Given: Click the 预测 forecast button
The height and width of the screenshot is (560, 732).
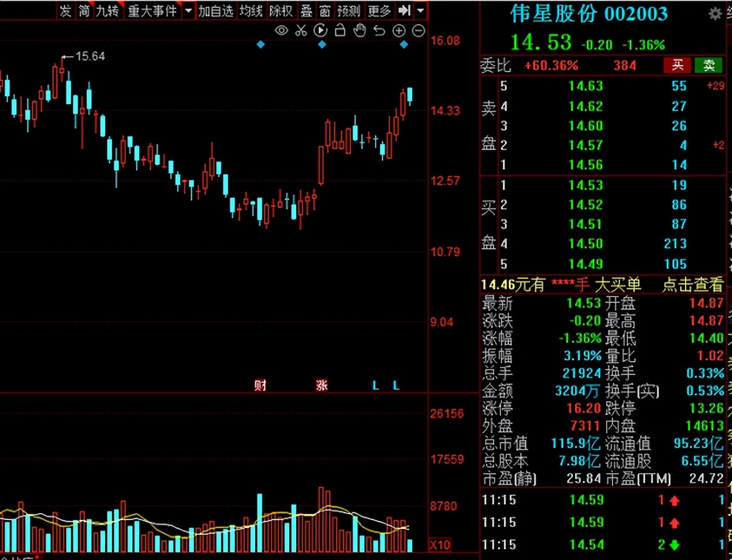Looking at the screenshot, I should (348, 10).
